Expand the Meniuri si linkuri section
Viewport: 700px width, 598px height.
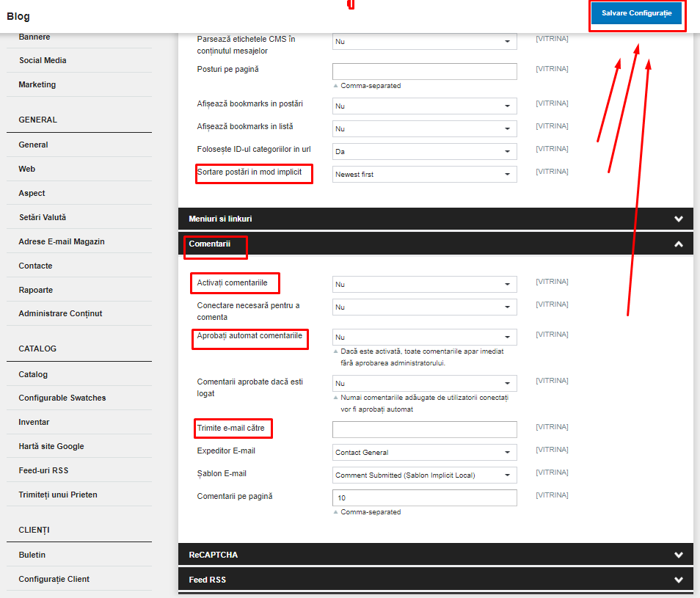(x=436, y=219)
